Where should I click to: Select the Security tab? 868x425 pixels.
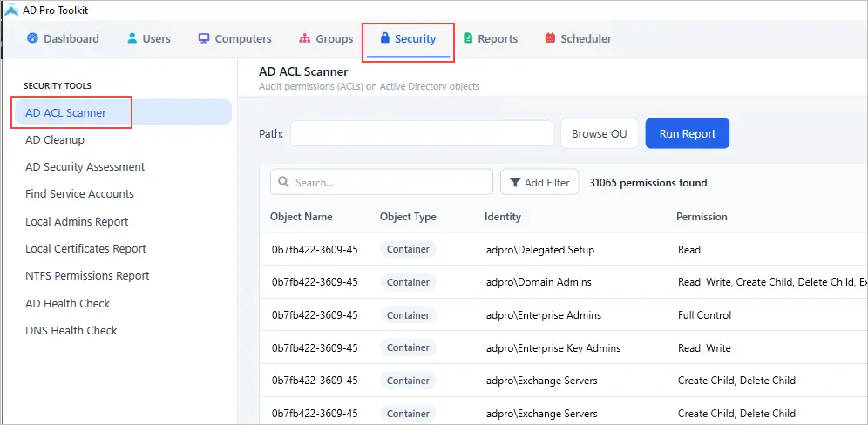pos(408,38)
